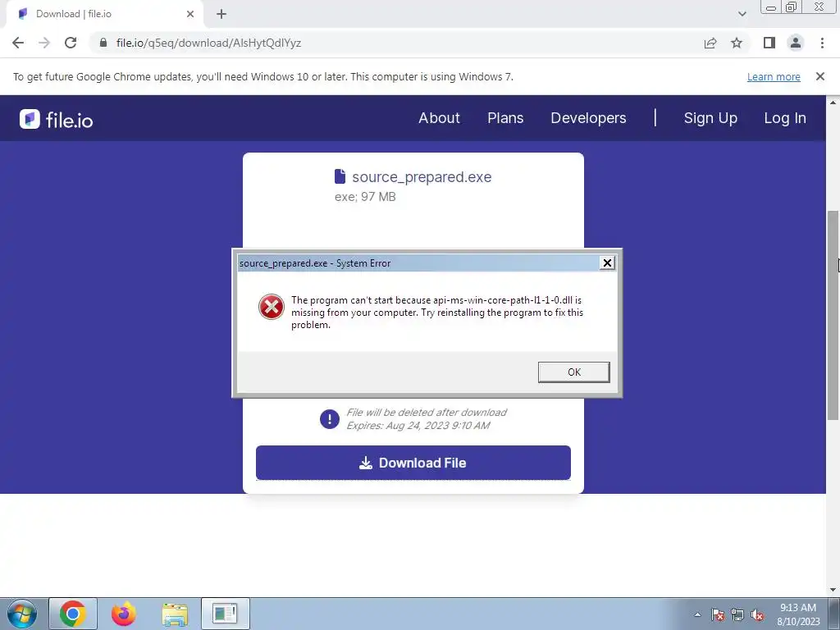Launch Firefox from the taskbar
840x630 pixels.
(124, 614)
